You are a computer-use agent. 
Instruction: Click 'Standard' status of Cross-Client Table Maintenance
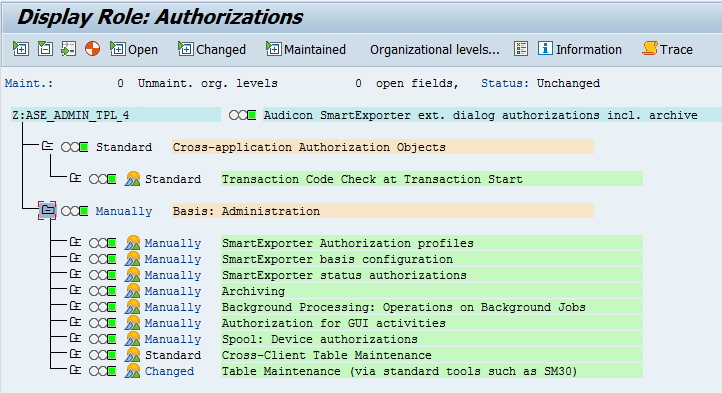pyautogui.click(x=173, y=355)
